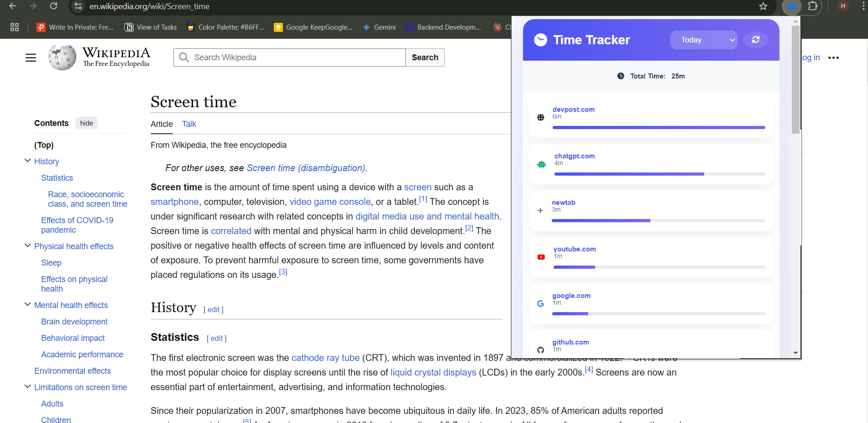Jump to Statistics in contents
This screenshot has height=423, width=868.
point(57,178)
